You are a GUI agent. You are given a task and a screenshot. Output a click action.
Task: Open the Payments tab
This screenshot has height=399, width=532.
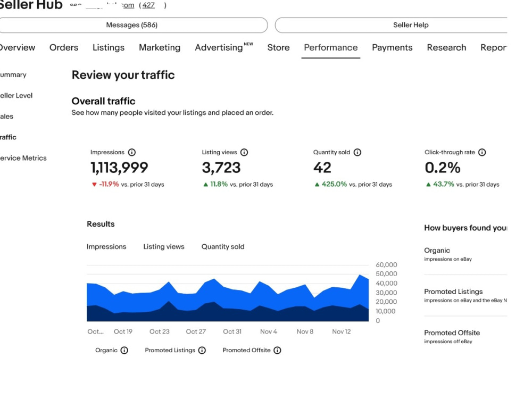tap(392, 47)
